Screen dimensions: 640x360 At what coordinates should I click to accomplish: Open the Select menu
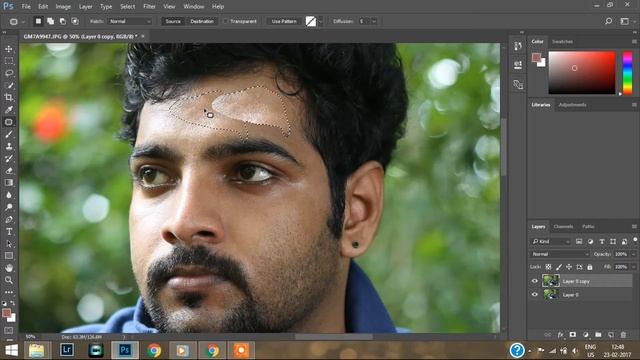click(128, 7)
